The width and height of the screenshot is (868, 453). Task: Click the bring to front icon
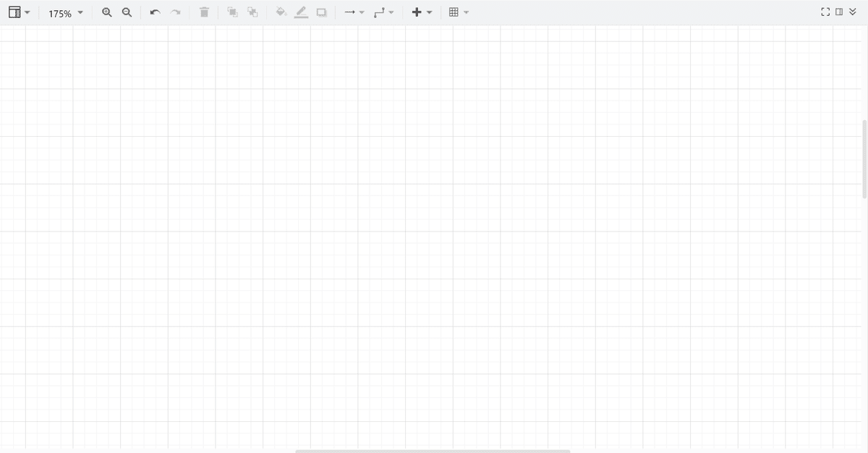(x=232, y=12)
